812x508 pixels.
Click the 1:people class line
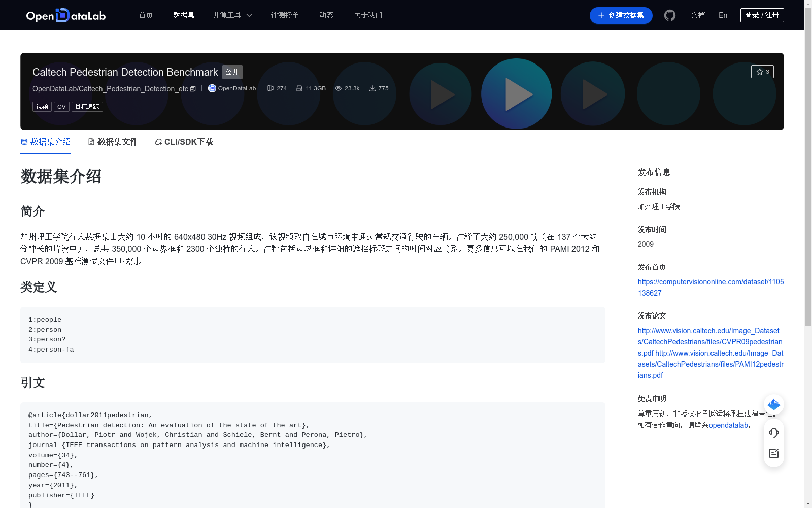45,320
